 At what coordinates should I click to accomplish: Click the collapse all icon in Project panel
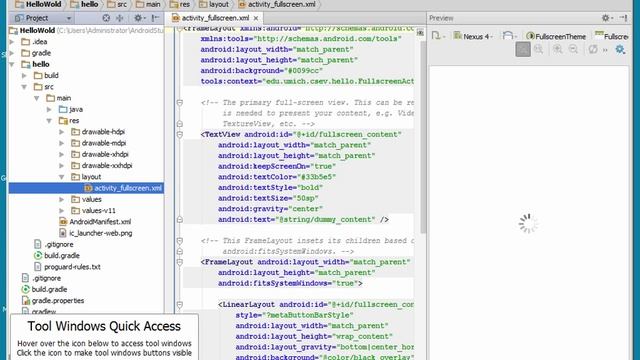tap(120, 18)
